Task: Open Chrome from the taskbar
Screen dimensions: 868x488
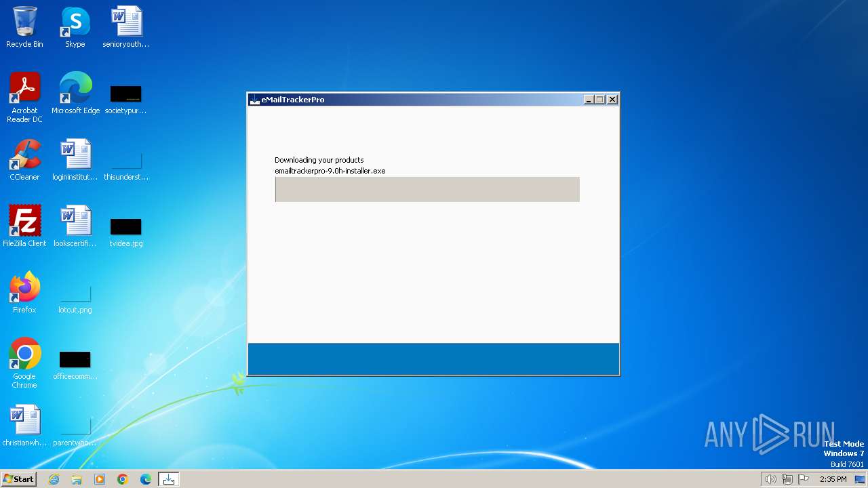Action: click(123, 479)
